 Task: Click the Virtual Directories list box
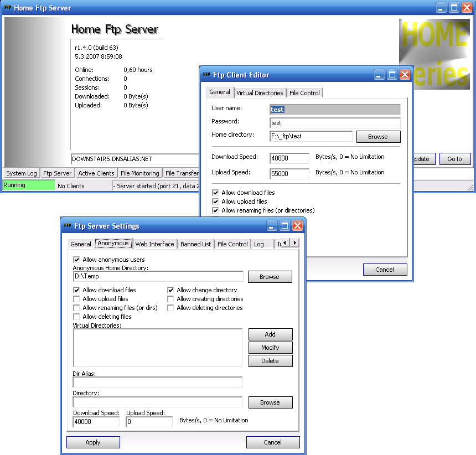[x=157, y=348]
